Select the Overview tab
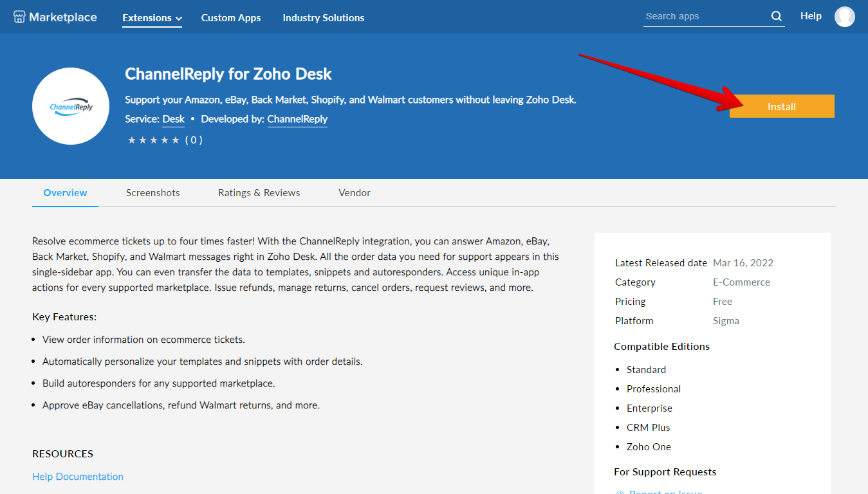868x494 pixels. 65,193
